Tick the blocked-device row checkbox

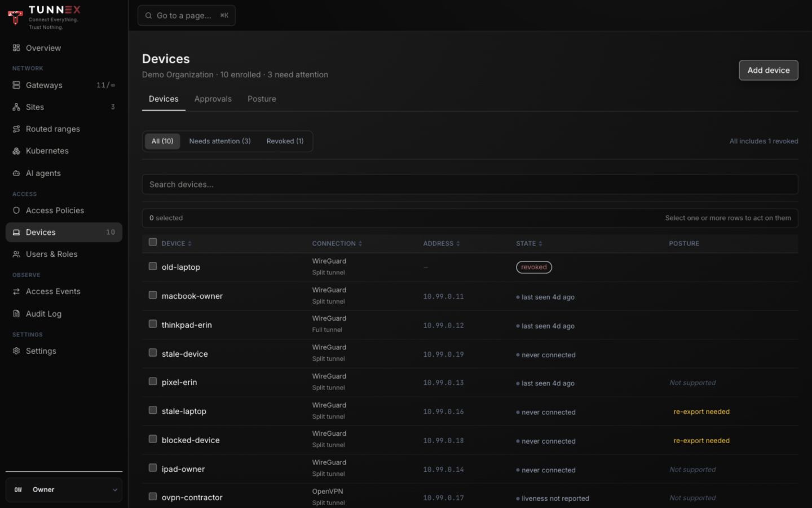point(153,439)
